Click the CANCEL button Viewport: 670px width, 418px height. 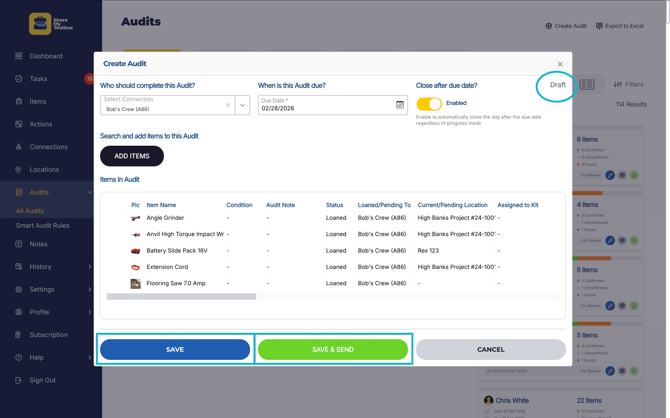[491, 350]
